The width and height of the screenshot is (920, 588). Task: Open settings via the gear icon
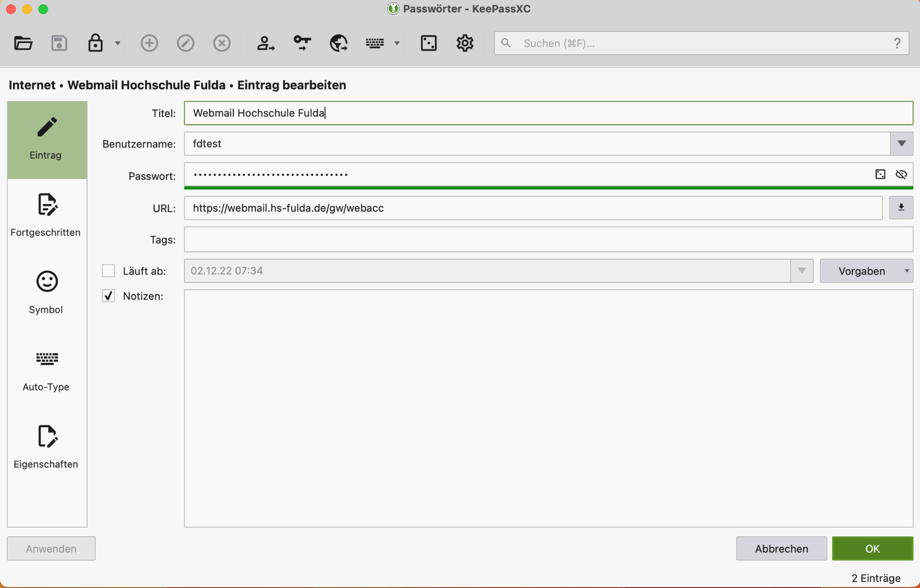465,44
